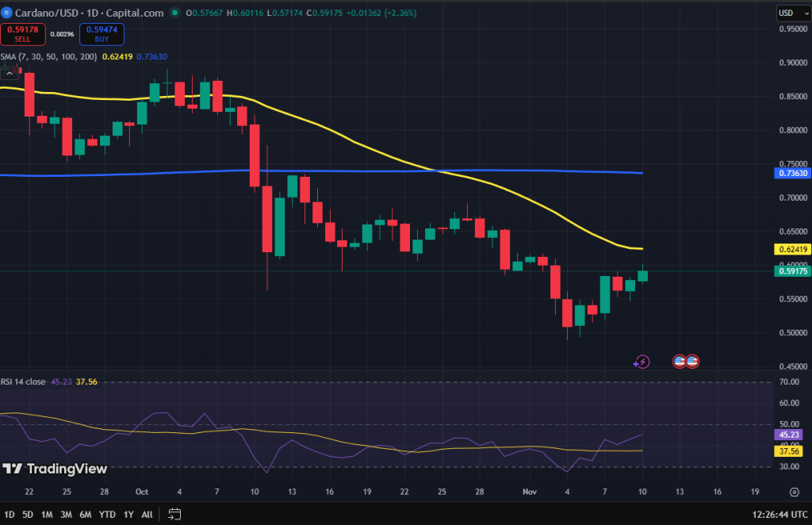Click the purple lightning bolt event icon
The height and width of the screenshot is (525, 812).
coord(642,362)
